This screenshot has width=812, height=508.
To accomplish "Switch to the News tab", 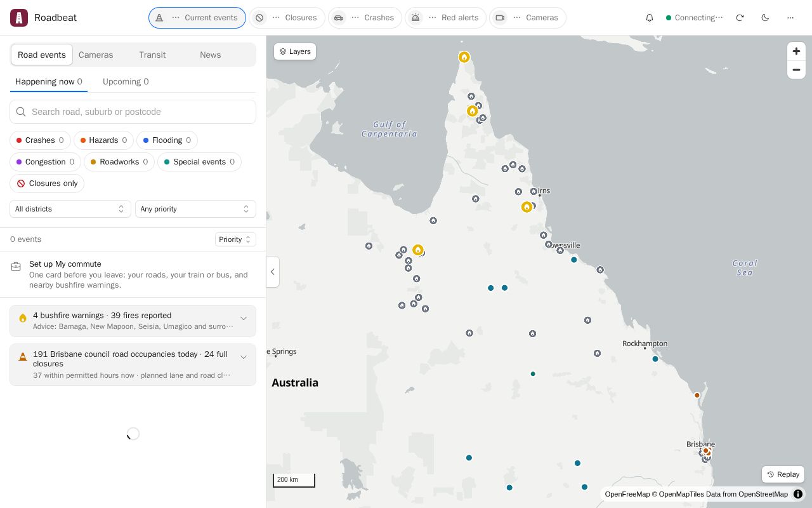I will pos(210,55).
